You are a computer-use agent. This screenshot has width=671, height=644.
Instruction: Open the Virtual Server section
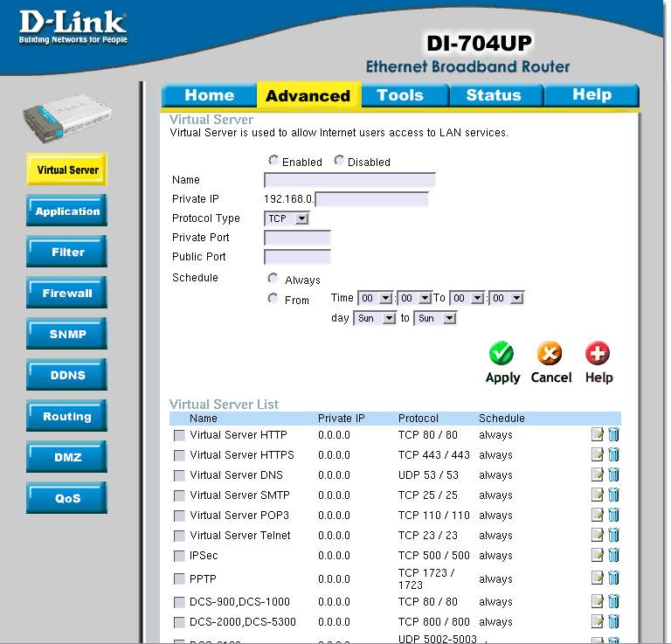point(66,170)
